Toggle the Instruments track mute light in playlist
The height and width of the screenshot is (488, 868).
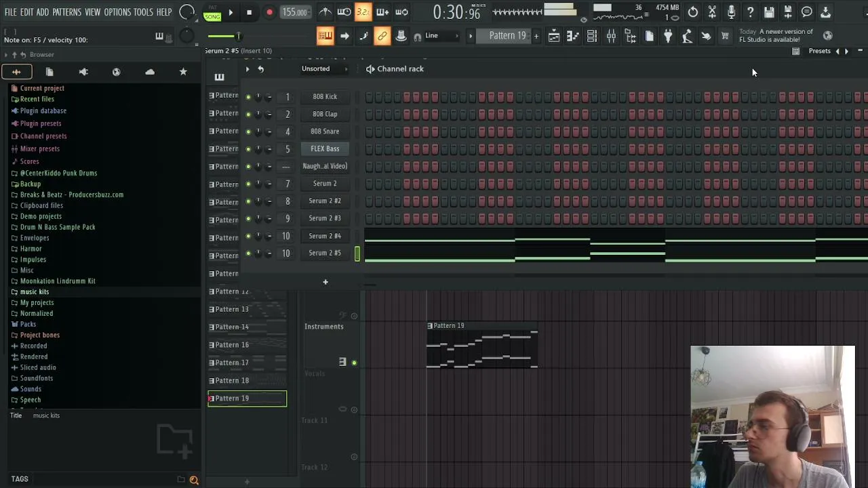354,363
